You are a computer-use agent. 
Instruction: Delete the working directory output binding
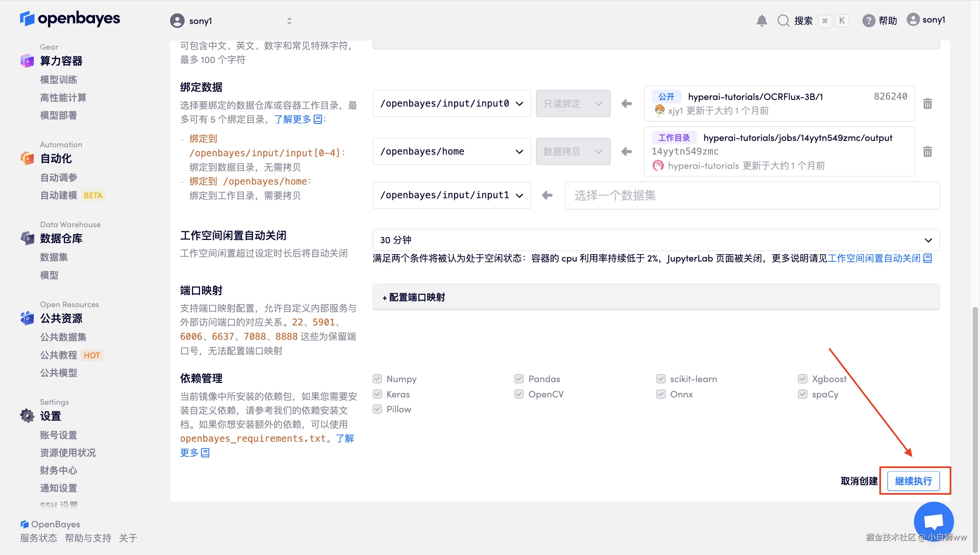coord(927,152)
